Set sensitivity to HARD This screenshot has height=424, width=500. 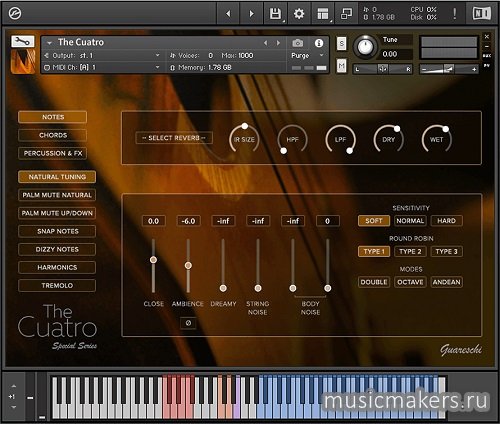click(446, 221)
